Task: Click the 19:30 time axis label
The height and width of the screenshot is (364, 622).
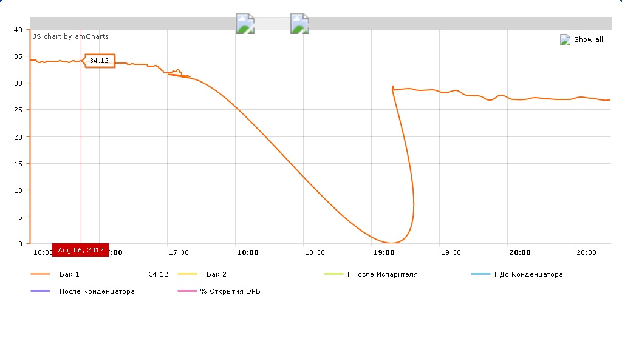Action: (451, 252)
